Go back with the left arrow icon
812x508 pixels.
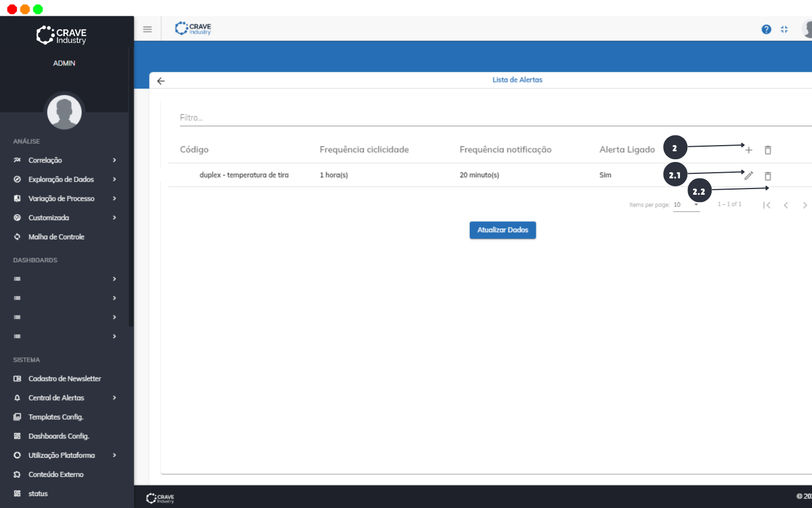pos(161,81)
